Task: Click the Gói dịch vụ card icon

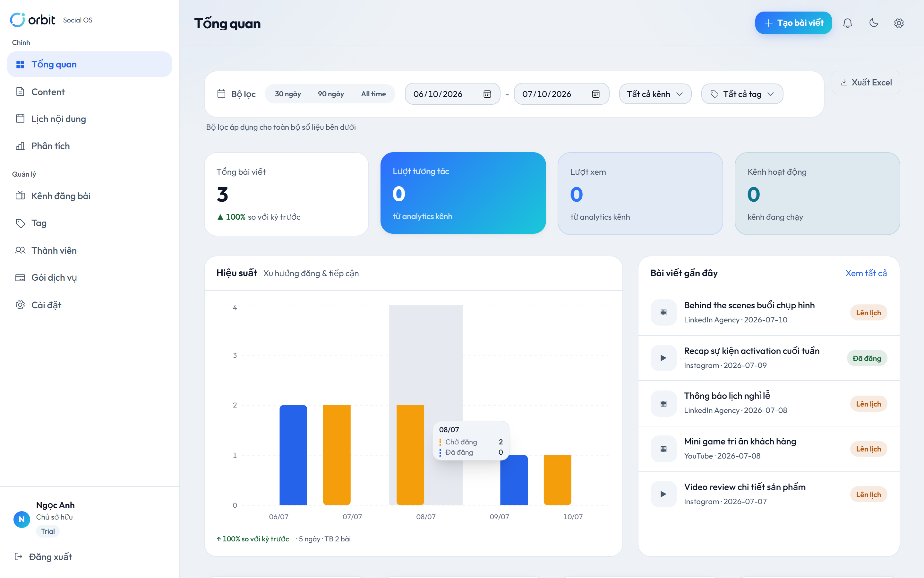Action: [20, 277]
